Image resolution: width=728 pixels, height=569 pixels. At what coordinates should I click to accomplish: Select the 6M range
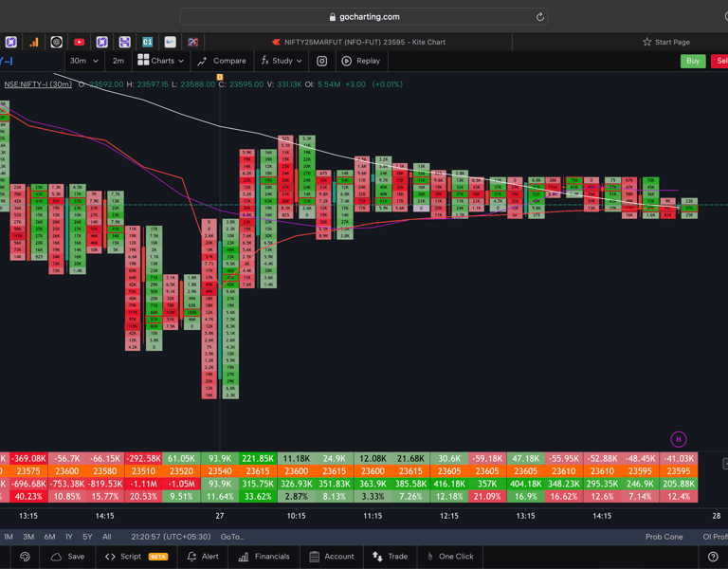tap(49, 537)
